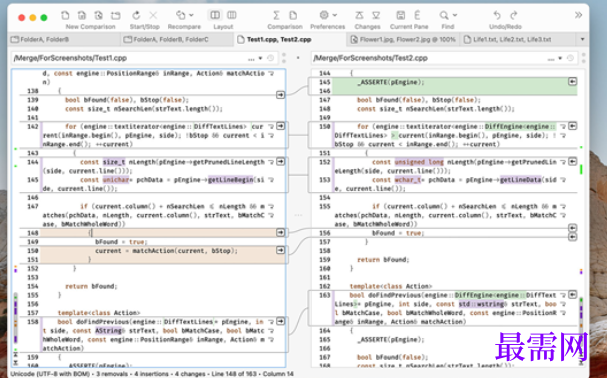
Task: Switch to three-pane layout
Action: (231, 15)
